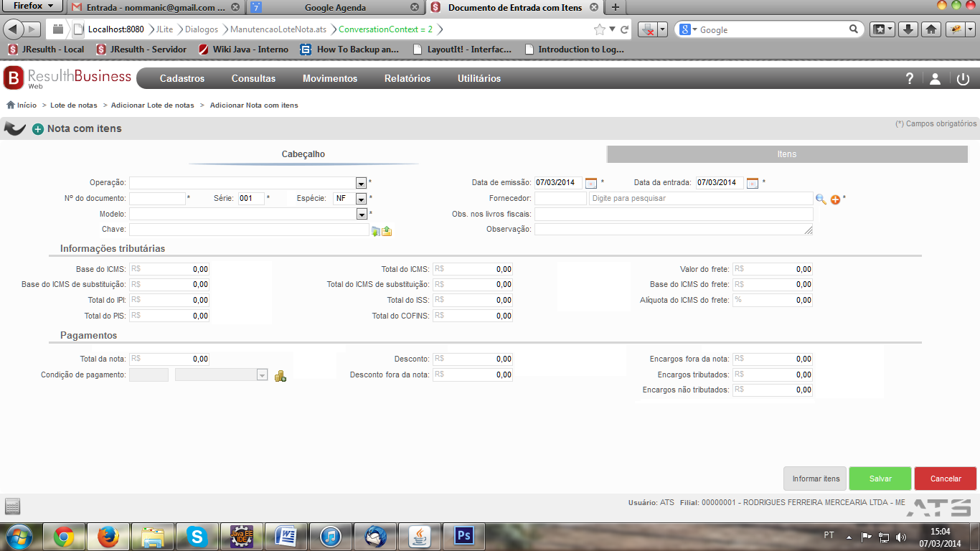Click the Lote de notas breadcrumb link

[x=74, y=105]
